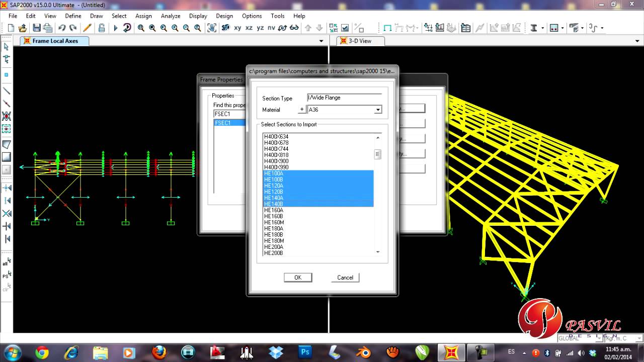Switch to the 3-D View tab

(x=360, y=41)
